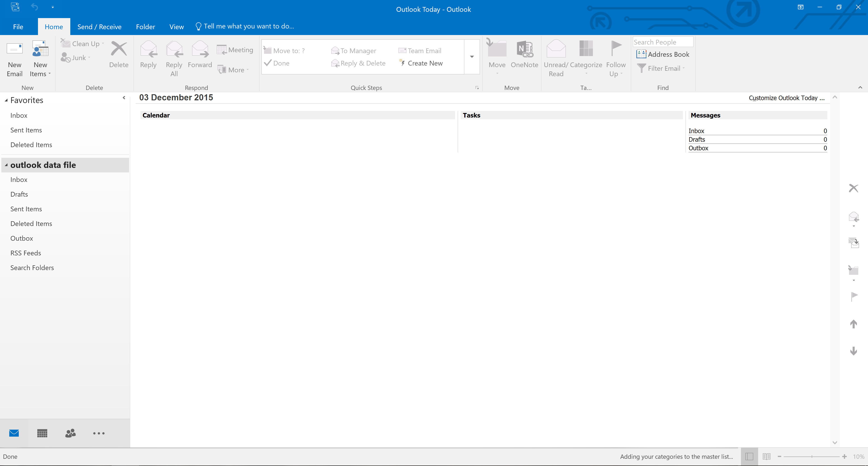This screenshot has width=868, height=466.
Task: Click Send/Receive All Folders quick access icon
Action: coord(15,7)
